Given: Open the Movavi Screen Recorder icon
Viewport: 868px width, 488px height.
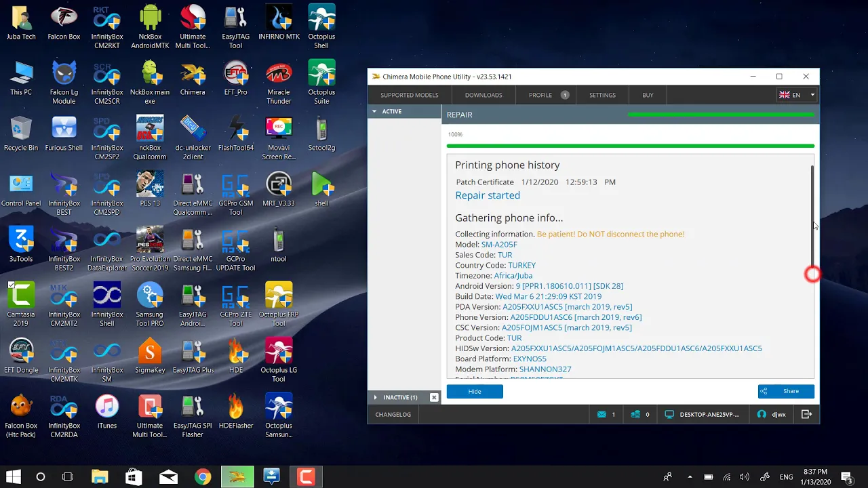Looking at the screenshot, I should [279, 138].
